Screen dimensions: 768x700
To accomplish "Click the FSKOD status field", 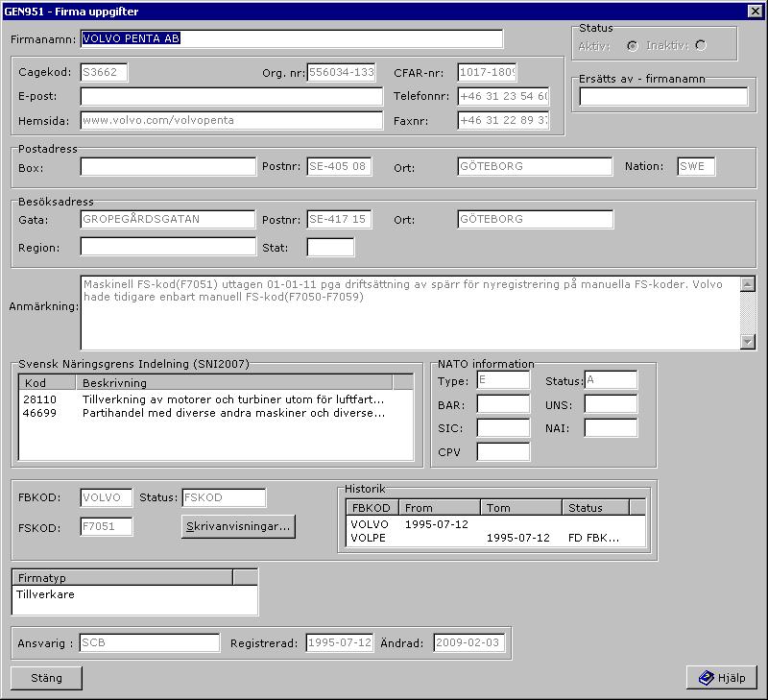I will pos(224,497).
